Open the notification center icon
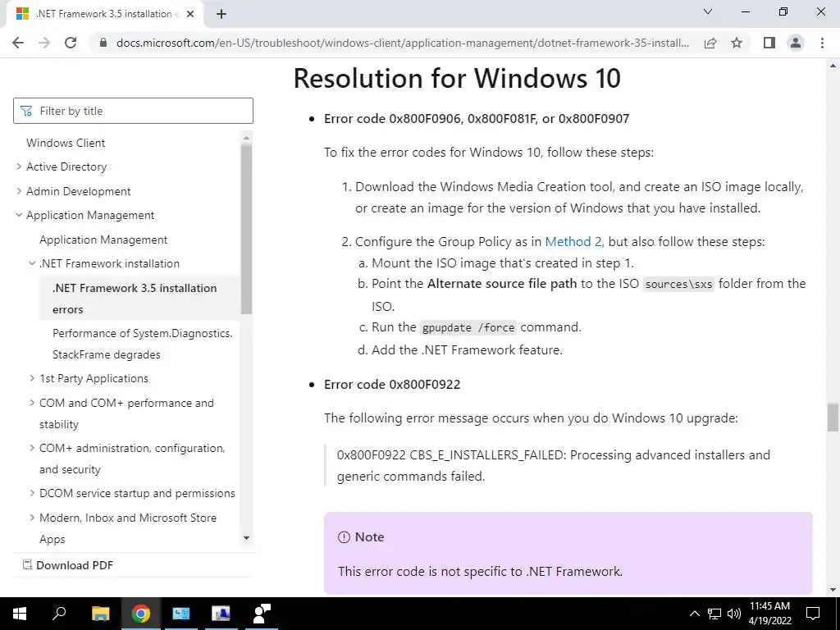This screenshot has width=840, height=630. point(813,614)
